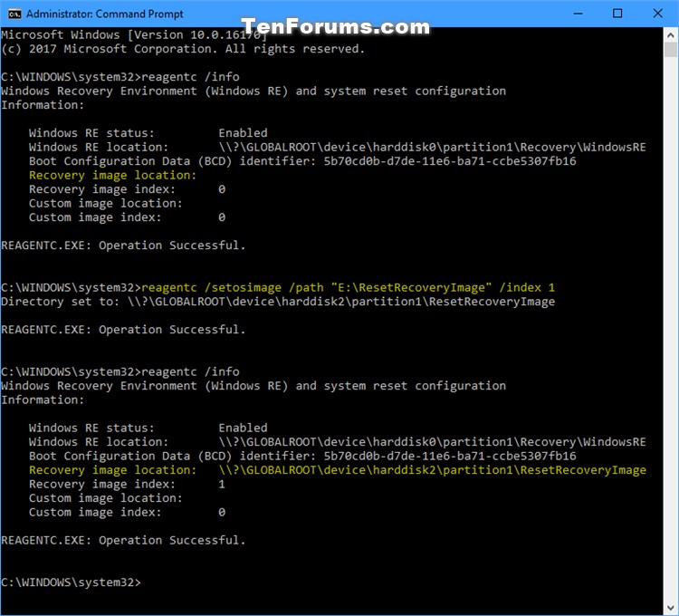The image size is (679, 616).
Task: Minimize the Command Prompt window
Action: [578, 14]
